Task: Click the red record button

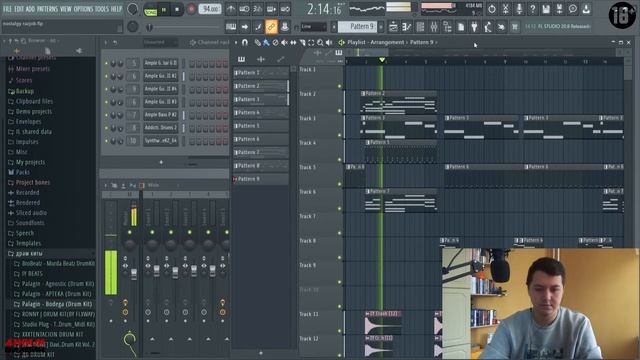Action: coord(191,9)
